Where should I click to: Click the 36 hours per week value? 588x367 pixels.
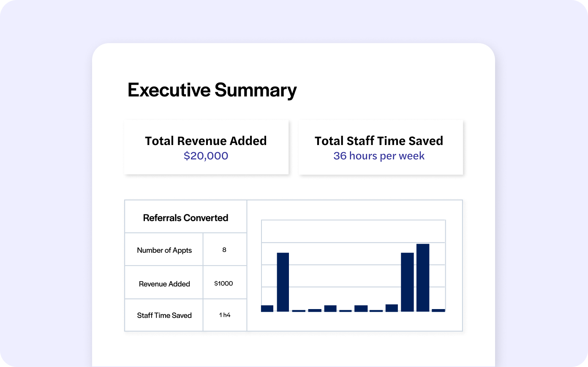[x=379, y=156]
